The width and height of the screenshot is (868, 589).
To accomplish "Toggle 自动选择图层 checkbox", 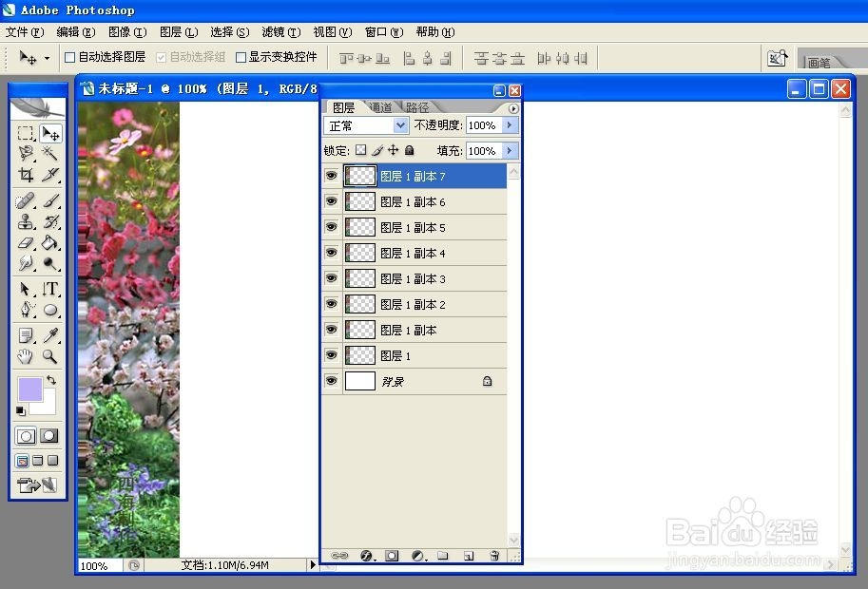I will coord(69,57).
